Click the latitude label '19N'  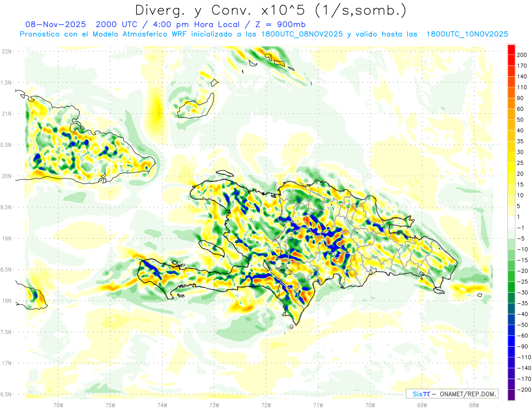[7, 239]
